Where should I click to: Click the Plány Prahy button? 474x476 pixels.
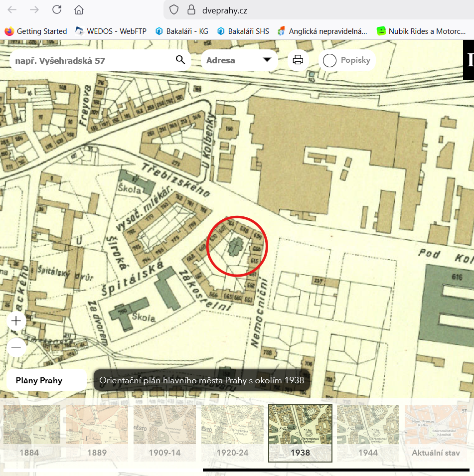click(46, 380)
